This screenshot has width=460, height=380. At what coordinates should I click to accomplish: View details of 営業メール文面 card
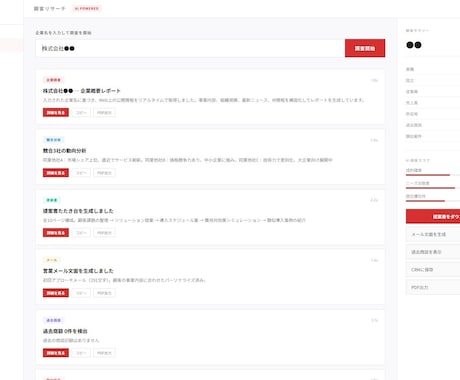pyautogui.click(x=56, y=293)
